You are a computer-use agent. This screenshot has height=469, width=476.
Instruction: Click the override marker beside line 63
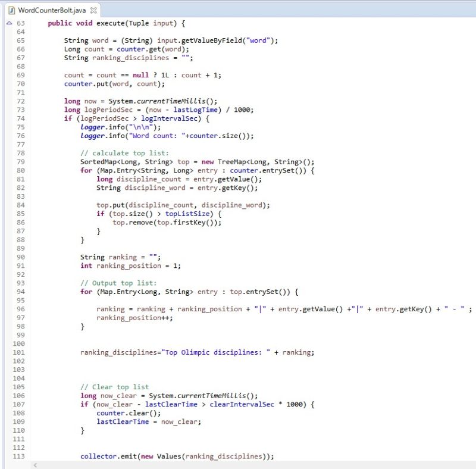point(9,23)
